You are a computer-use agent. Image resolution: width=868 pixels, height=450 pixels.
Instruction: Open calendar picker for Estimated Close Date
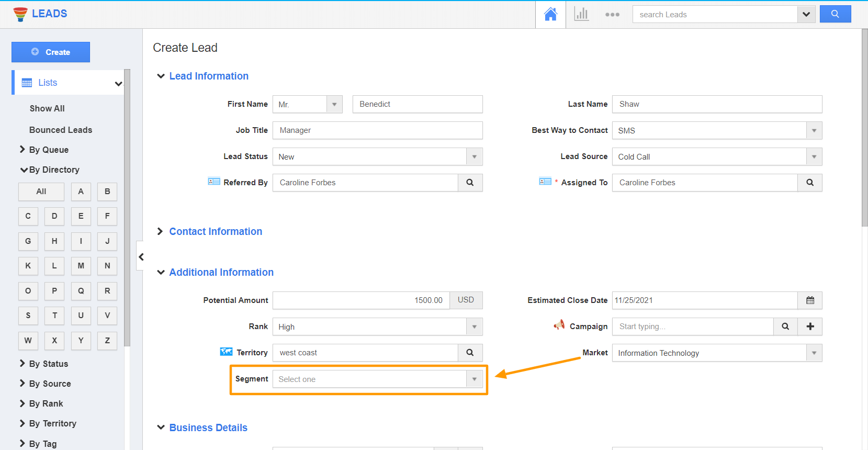coord(810,300)
